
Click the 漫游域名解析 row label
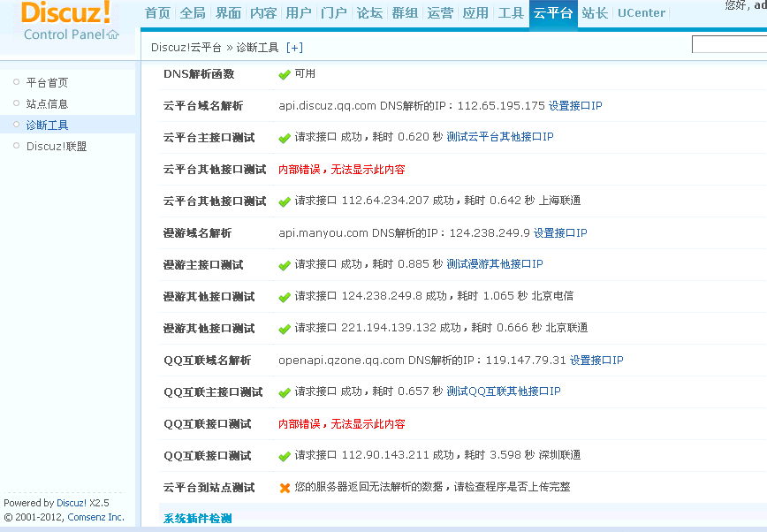[x=197, y=233]
